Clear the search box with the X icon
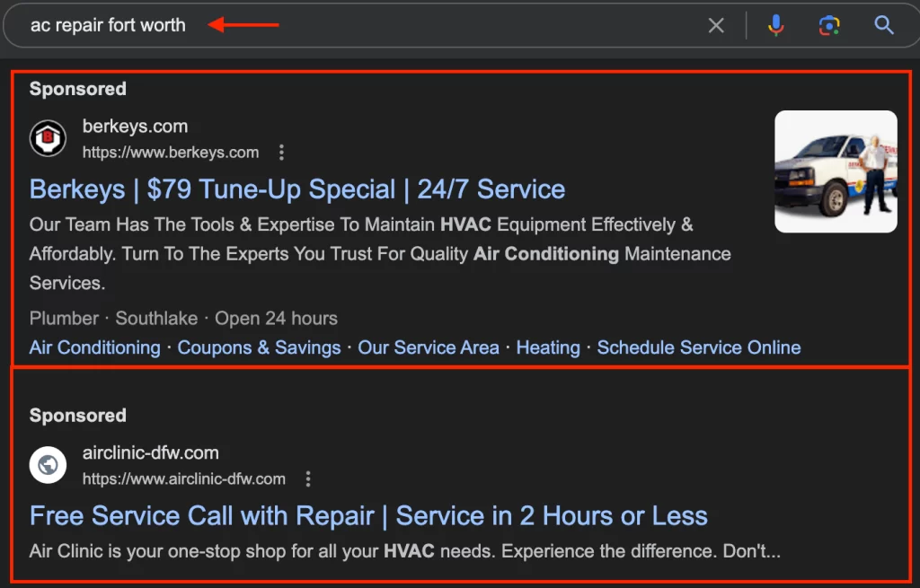The height and width of the screenshot is (588, 920). (716, 25)
